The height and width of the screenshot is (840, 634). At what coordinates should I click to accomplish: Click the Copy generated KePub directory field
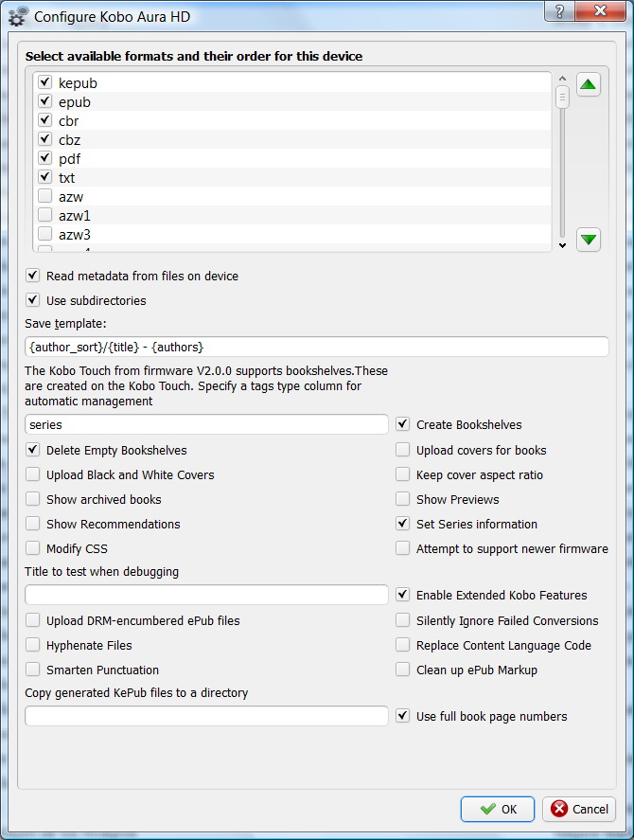206,716
